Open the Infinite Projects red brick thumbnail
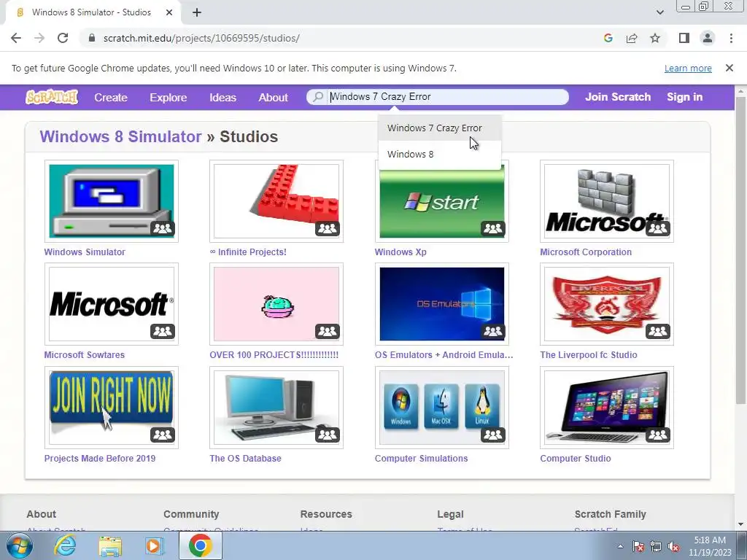This screenshot has width=747, height=560. [276, 201]
